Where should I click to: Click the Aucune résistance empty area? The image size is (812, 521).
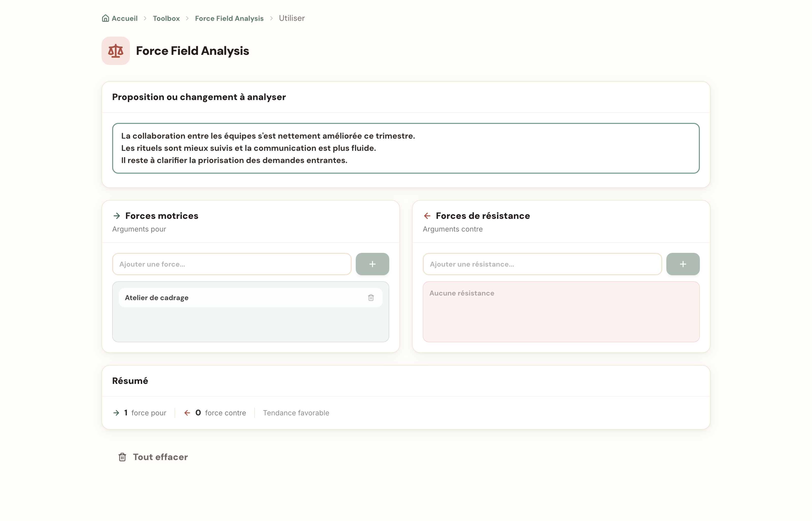pos(561,312)
